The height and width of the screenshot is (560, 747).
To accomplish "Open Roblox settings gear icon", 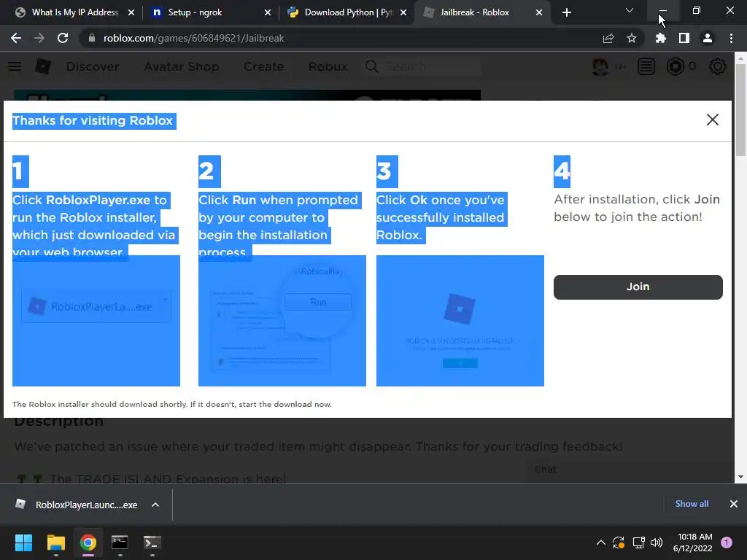I will click(x=718, y=66).
